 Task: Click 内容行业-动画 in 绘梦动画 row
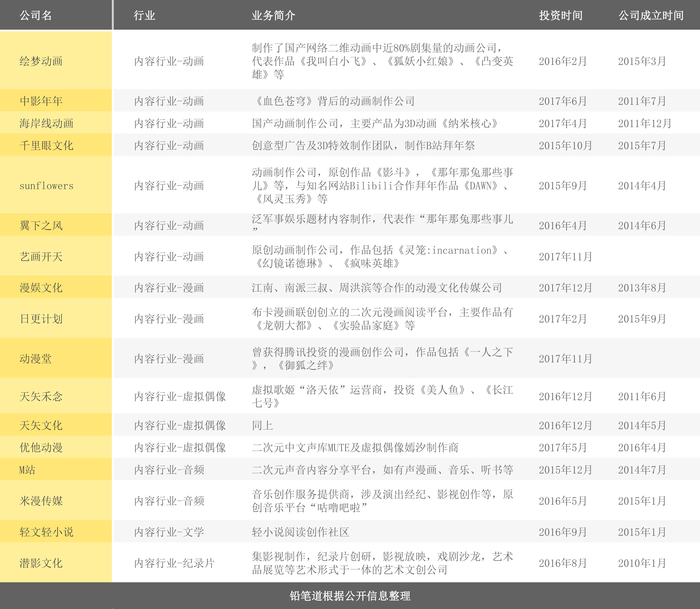[x=169, y=61]
